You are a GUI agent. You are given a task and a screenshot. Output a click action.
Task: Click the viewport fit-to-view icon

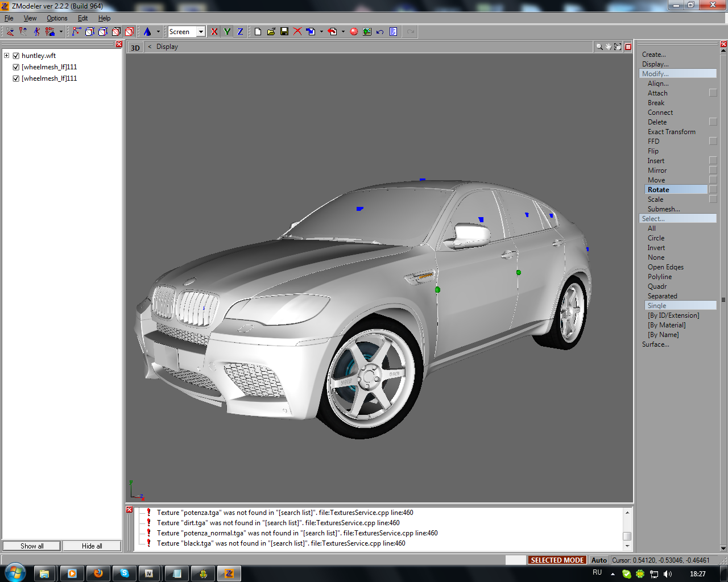pos(618,47)
